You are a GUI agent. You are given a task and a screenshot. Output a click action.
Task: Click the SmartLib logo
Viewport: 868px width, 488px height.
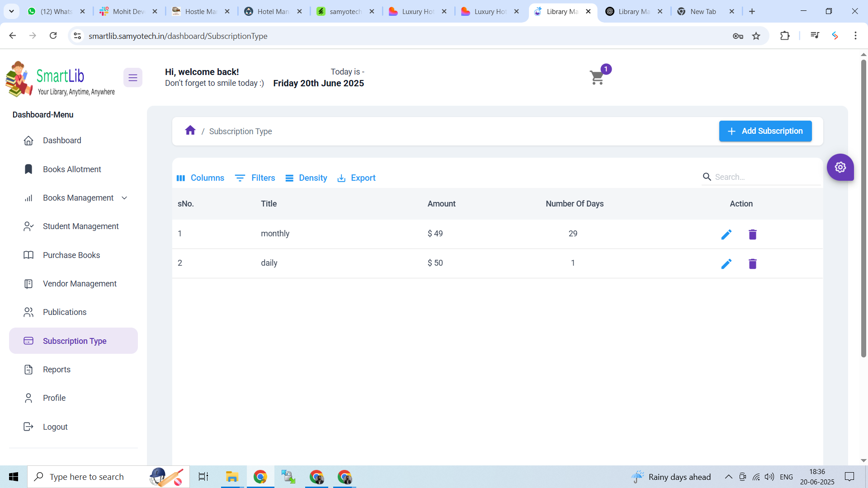click(59, 79)
